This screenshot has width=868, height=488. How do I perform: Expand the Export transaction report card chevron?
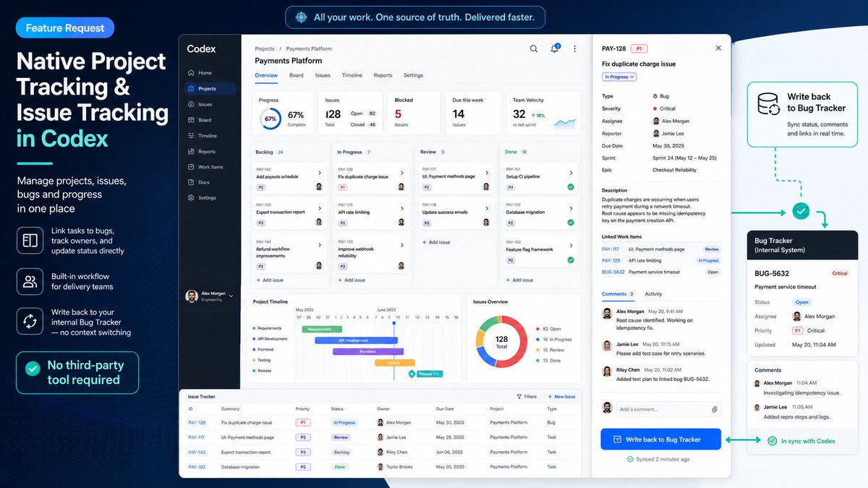point(320,209)
